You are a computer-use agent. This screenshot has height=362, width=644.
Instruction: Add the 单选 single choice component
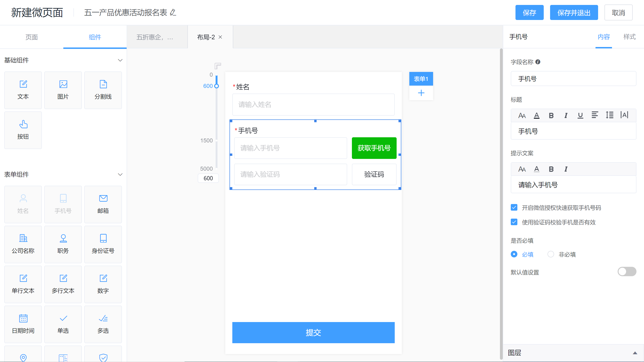[x=63, y=324]
